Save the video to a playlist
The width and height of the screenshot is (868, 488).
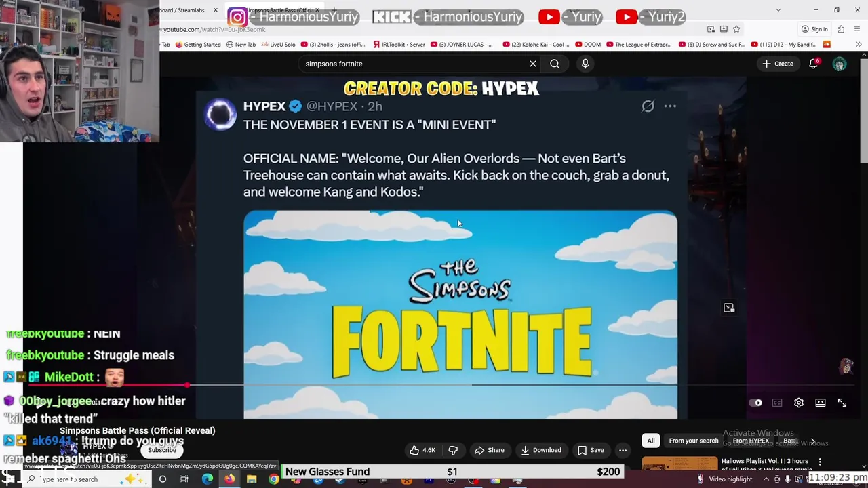[x=591, y=450]
